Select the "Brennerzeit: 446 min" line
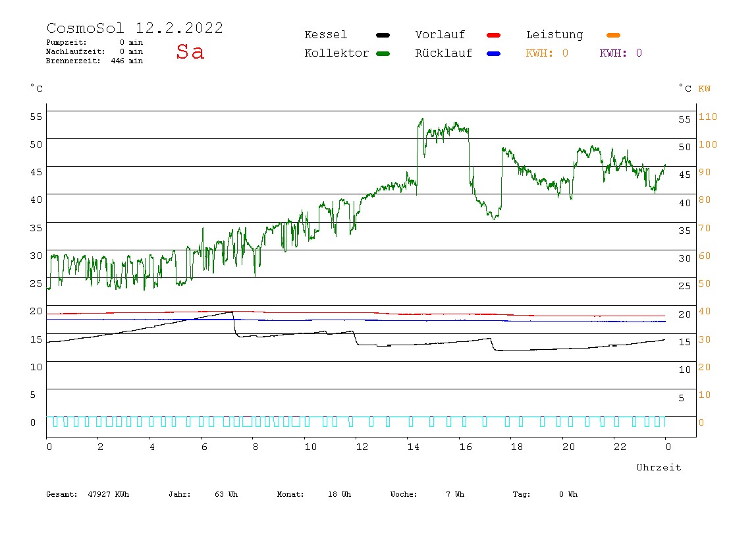Screen dimensions: 756x535 tap(95, 61)
